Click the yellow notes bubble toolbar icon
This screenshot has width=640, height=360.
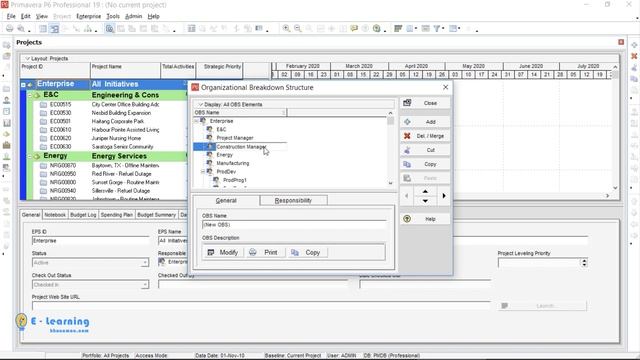tap(354, 29)
